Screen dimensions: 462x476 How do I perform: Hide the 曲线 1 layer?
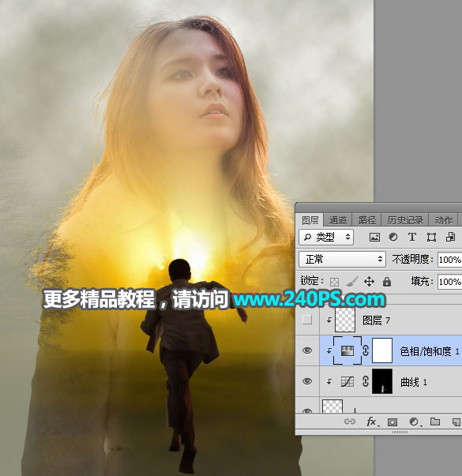307,381
